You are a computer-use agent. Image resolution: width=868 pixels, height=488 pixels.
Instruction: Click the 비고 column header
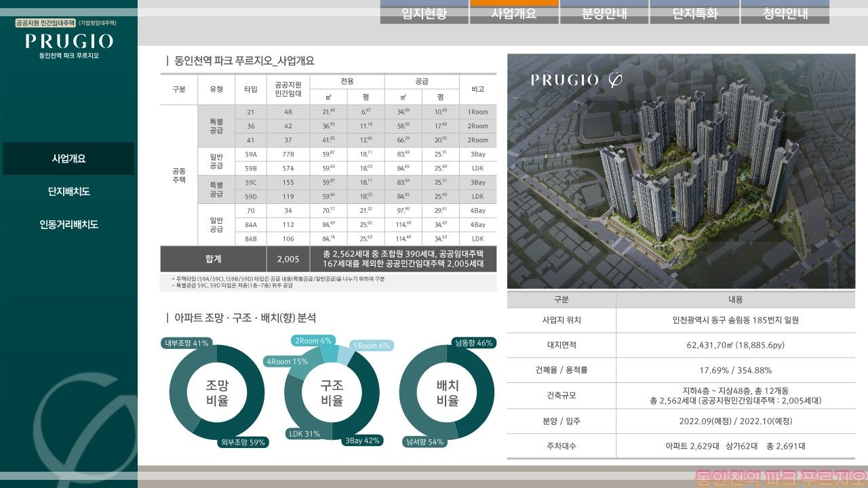477,89
